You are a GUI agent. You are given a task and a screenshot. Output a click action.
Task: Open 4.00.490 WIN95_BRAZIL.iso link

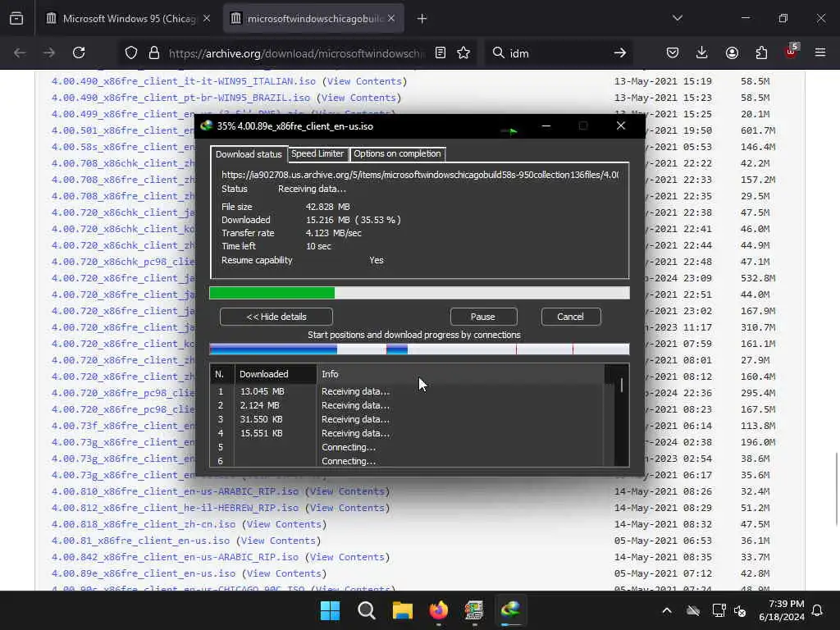click(x=180, y=98)
